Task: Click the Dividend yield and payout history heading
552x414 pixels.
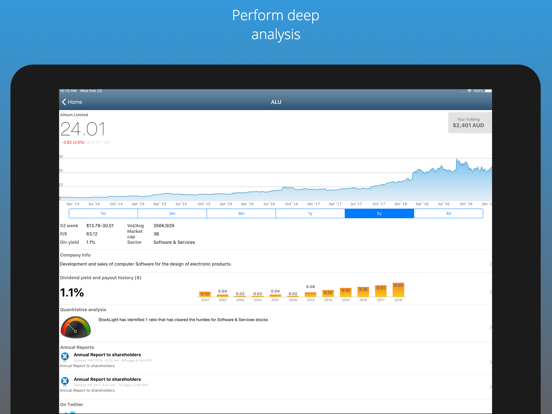Action: pyautogui.click(x=101, y=278)
